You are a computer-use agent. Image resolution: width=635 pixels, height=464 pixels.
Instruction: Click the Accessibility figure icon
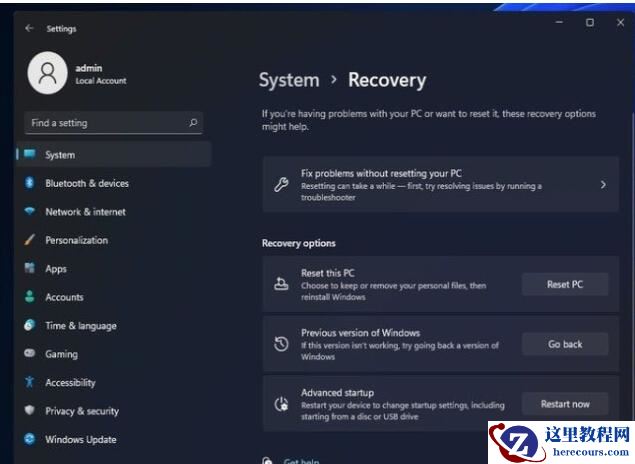click(x=29, y=382)
